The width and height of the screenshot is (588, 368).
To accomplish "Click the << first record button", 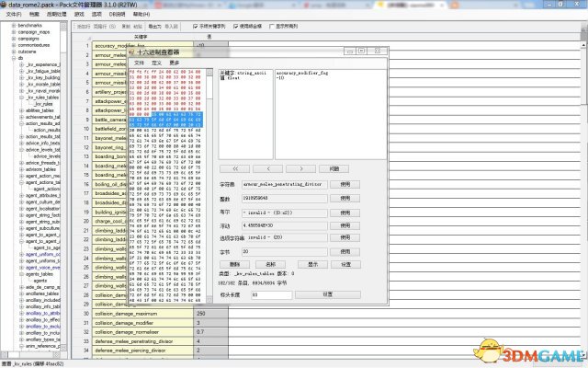I will (235, 169).
